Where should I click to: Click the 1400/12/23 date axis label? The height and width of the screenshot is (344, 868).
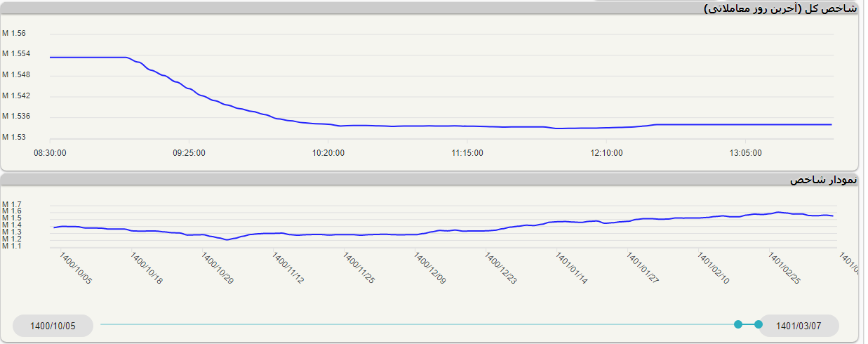[500, 269]
